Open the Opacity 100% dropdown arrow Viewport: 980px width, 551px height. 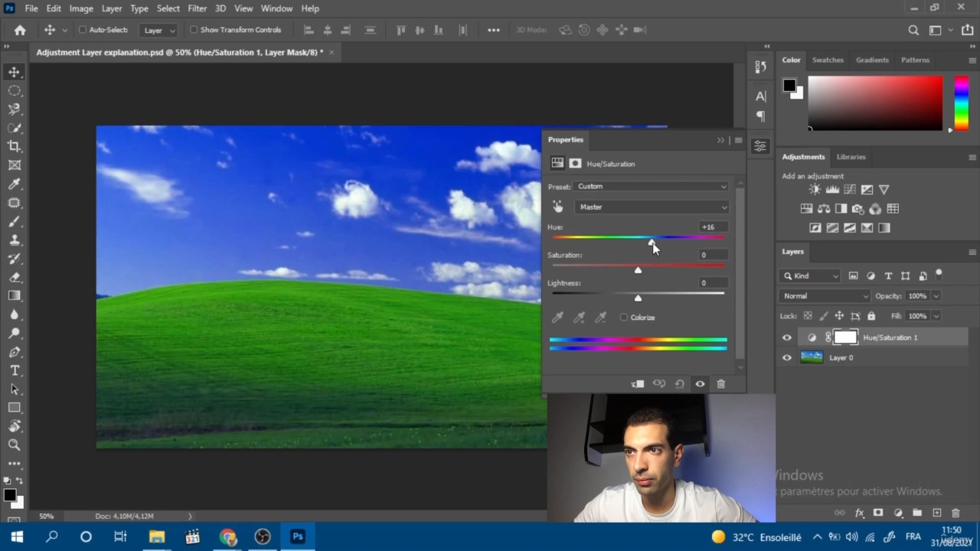(x=936, y=296)
